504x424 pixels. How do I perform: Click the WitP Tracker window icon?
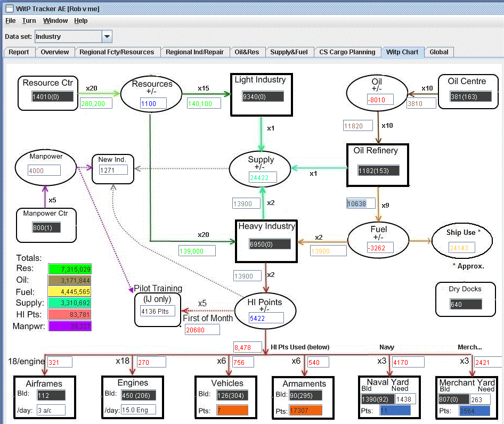pyautogui.click(x=10, y=9)
